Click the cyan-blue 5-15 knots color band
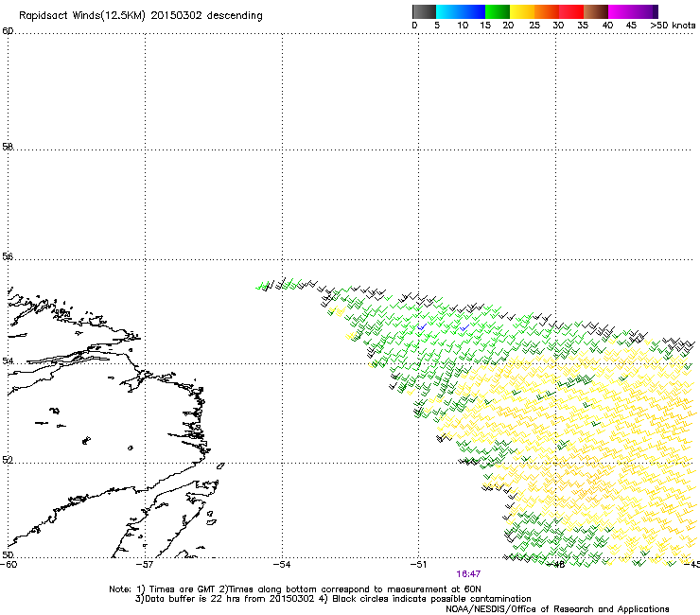Image resolution: width=700 pixels, height=615 pixels. tap(461, 11)
